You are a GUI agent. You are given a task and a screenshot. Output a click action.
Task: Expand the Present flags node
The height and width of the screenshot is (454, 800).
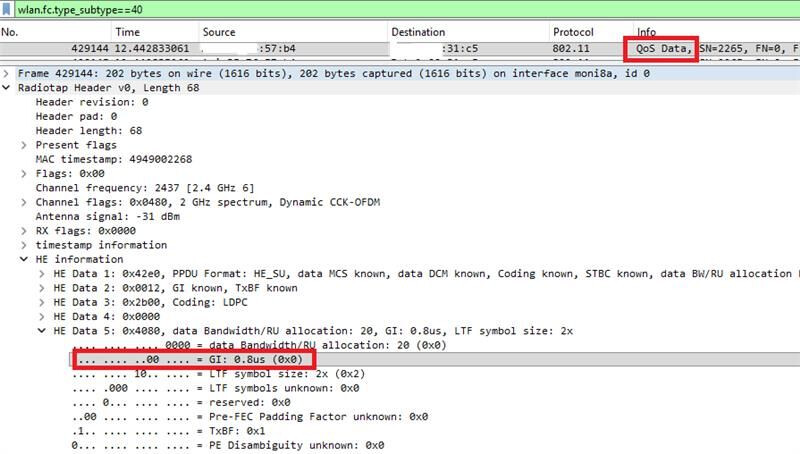click(x=25, y=145)
